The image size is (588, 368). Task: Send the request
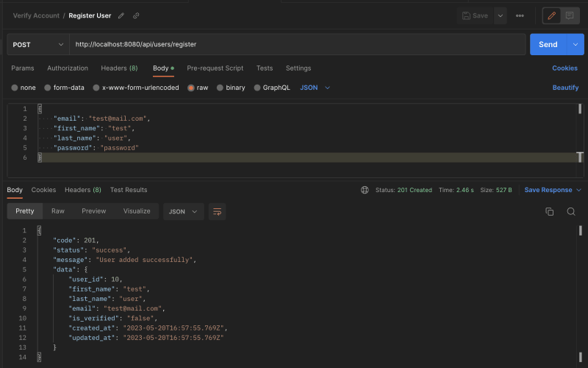(x=548, y=44)
